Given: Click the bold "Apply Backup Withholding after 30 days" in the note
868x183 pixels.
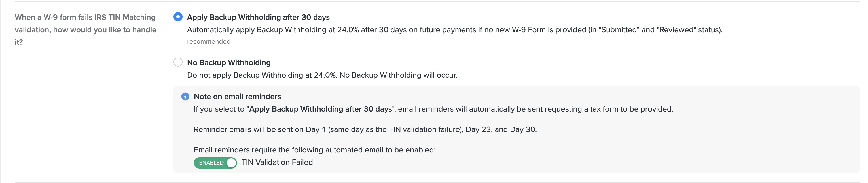Looking at the screenshot, I should pyautogui.click(x=320, y=109).
